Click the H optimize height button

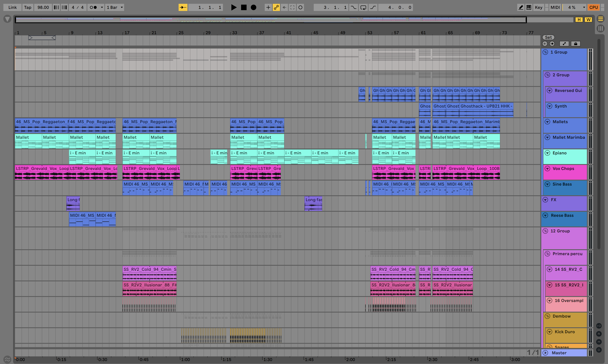tap(579, 20)
